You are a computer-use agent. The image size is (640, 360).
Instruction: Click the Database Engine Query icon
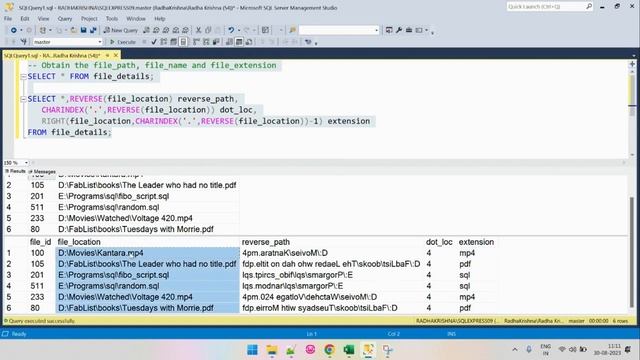click(x=146, y=30)
